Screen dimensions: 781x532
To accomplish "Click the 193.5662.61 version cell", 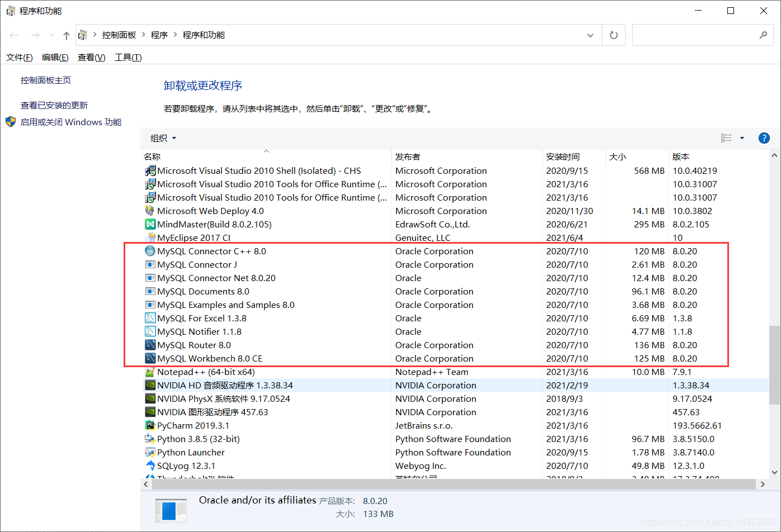I will [x=697, y=426].
